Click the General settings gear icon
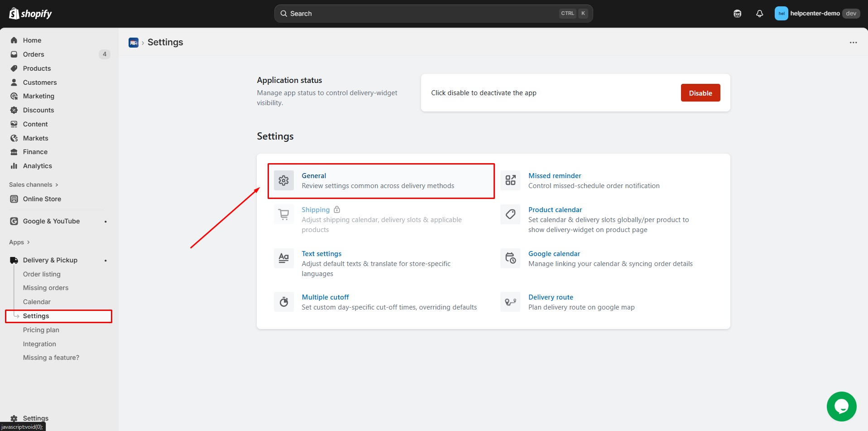Viewport: 868px width, 431px height. 284,181
